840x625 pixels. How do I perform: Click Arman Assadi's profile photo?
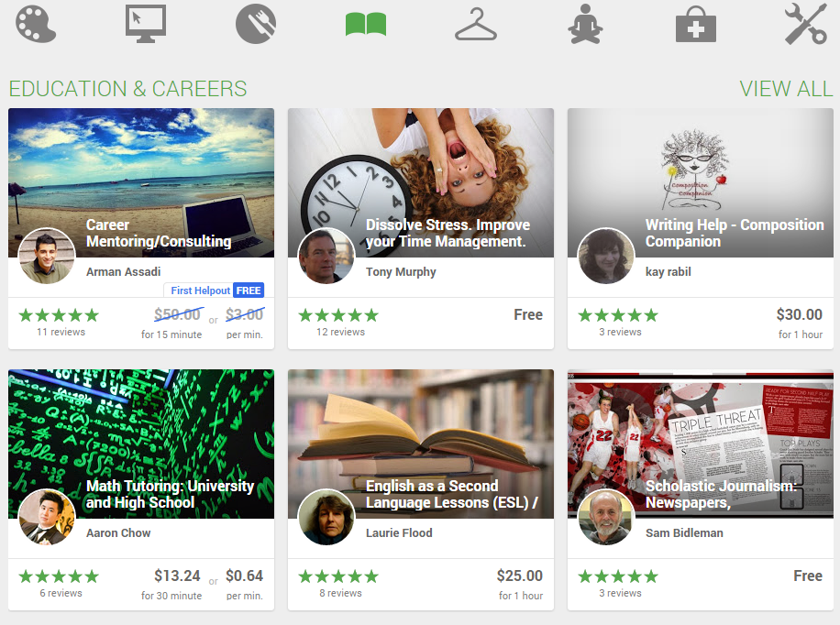point(46,256)
